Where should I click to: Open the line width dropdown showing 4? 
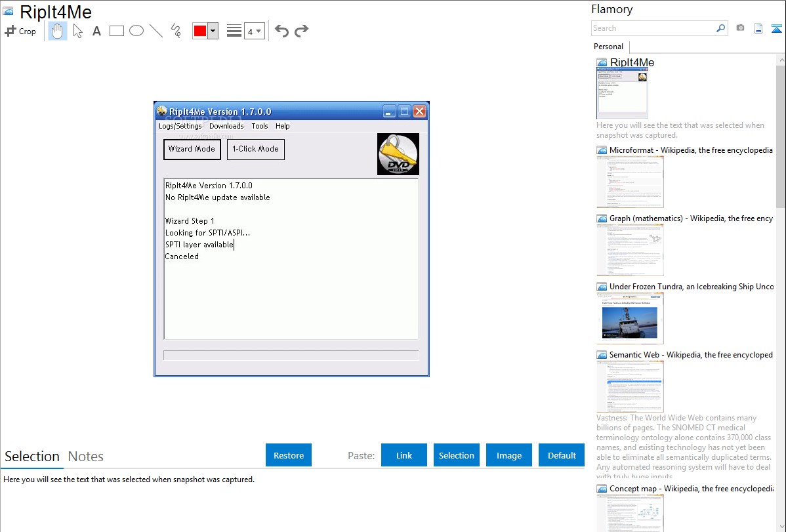[x=254, y=31]
